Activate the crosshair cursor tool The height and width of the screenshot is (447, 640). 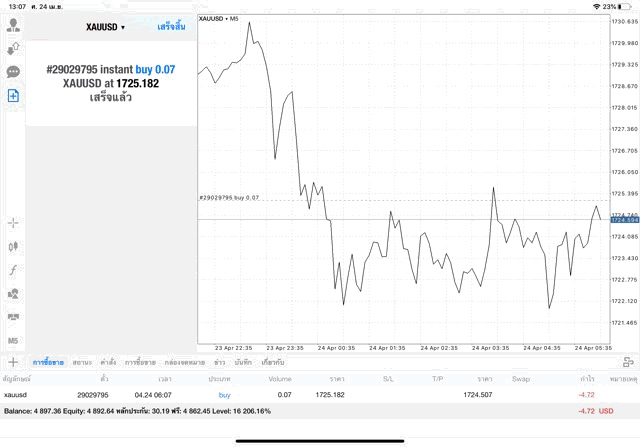pos(13,223)
